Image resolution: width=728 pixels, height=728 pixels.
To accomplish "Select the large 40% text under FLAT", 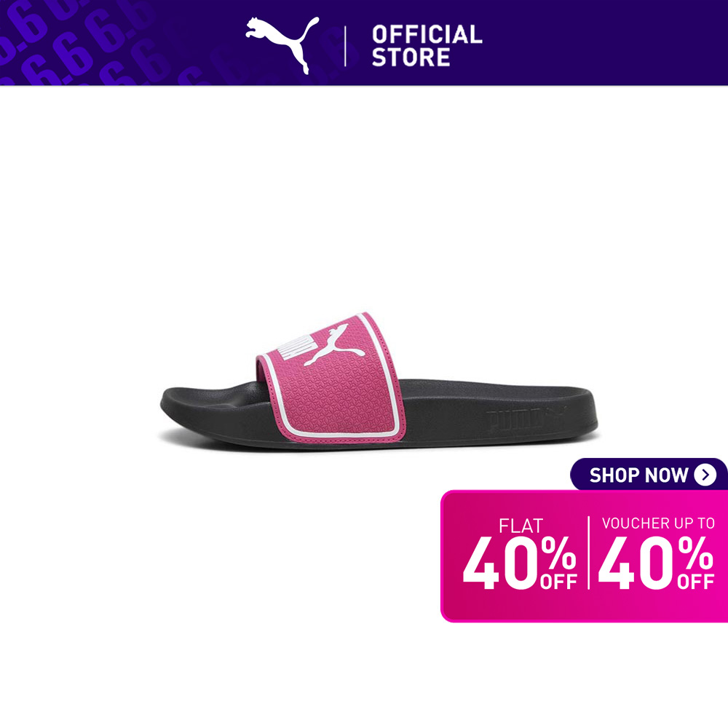I will pyautogui.click(x=520, y=563).
